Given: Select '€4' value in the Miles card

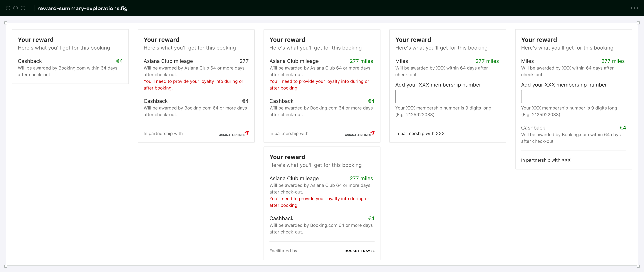Looking at the screenshot, I should point(623,128).
